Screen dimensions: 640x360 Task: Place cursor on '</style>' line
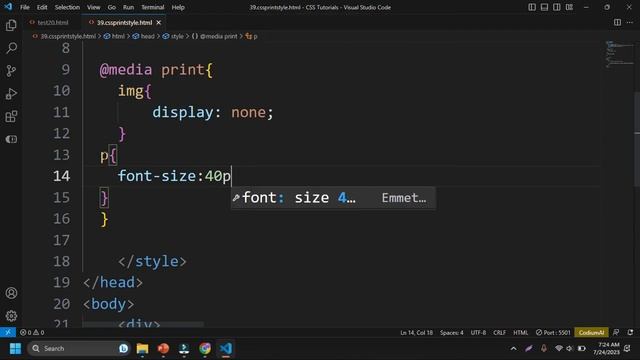point(152,261)
